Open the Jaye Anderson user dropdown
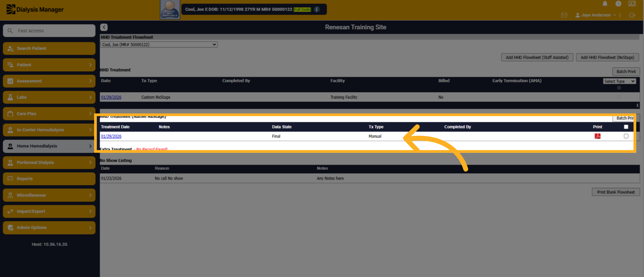644x277 pixels. pos(595,15)
